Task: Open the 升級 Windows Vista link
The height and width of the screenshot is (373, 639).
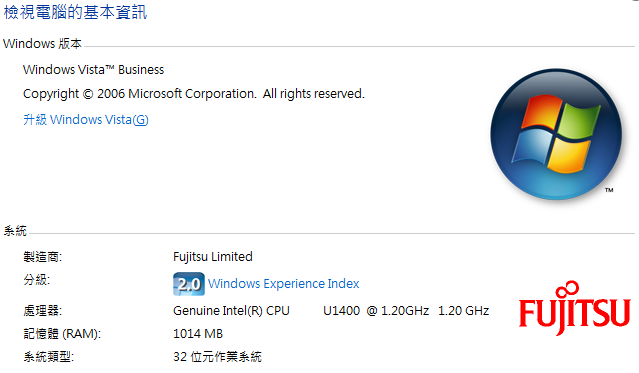Action: [x=86, y=120]
